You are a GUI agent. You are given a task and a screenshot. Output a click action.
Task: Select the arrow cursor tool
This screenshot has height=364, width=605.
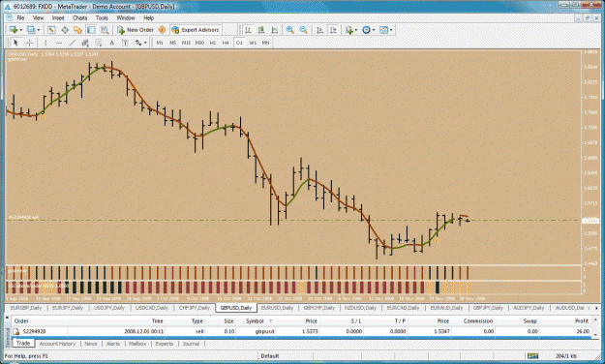point(15,43)
